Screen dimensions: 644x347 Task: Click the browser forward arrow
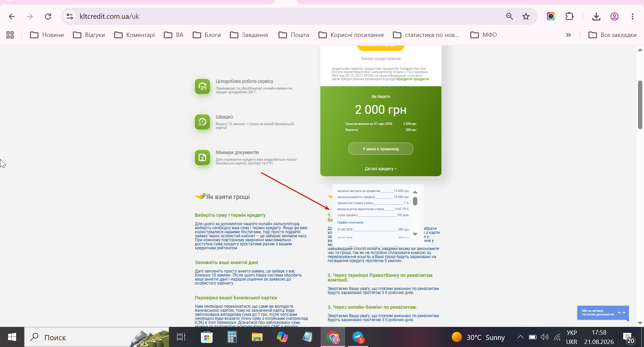coord(30,16)
